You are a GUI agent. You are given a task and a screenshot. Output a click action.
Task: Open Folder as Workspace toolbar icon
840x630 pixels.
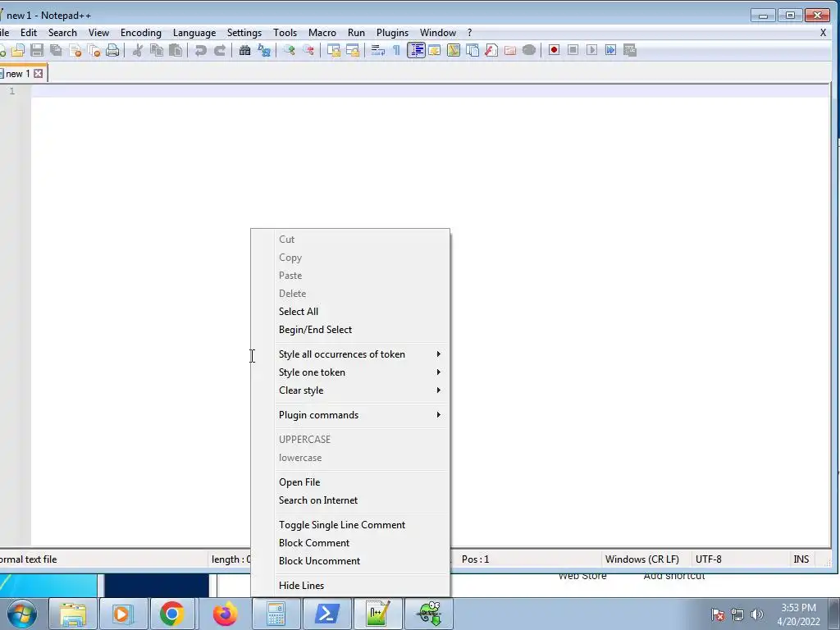pyautogui.click(x=510, y=50)
